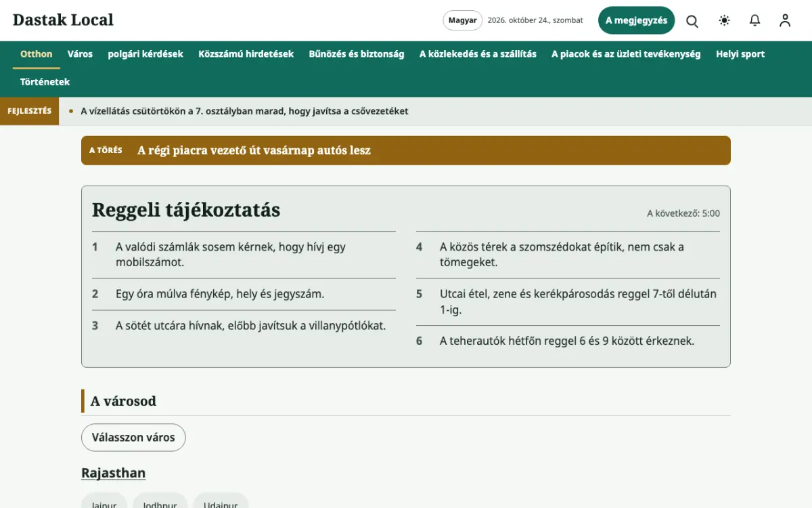812x508 pixels.
Task: Open the Helyi sport section
Action: (x=740, y=54)
